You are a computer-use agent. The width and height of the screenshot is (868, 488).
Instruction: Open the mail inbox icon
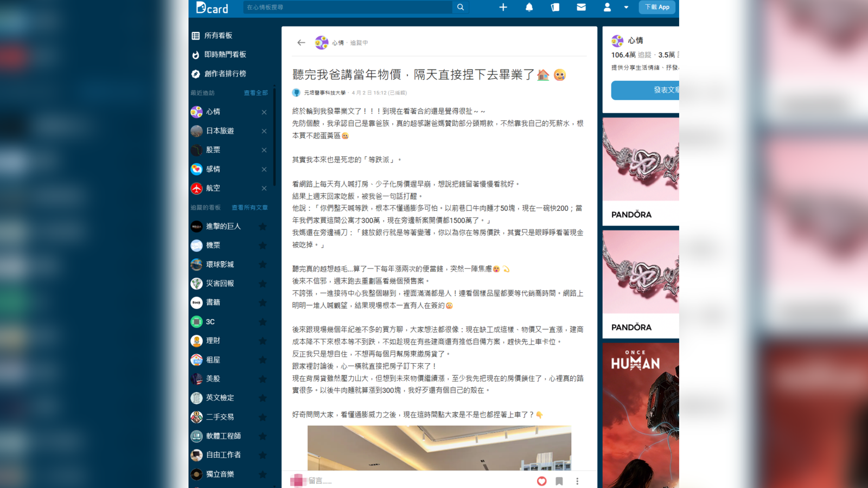point(581,7)
